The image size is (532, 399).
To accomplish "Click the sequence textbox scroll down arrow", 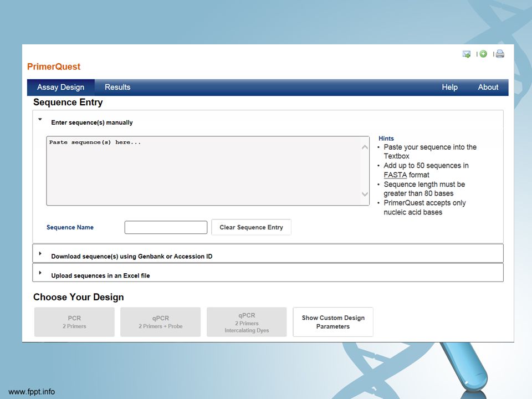I will pyautogui.click(x=365, y=194).
